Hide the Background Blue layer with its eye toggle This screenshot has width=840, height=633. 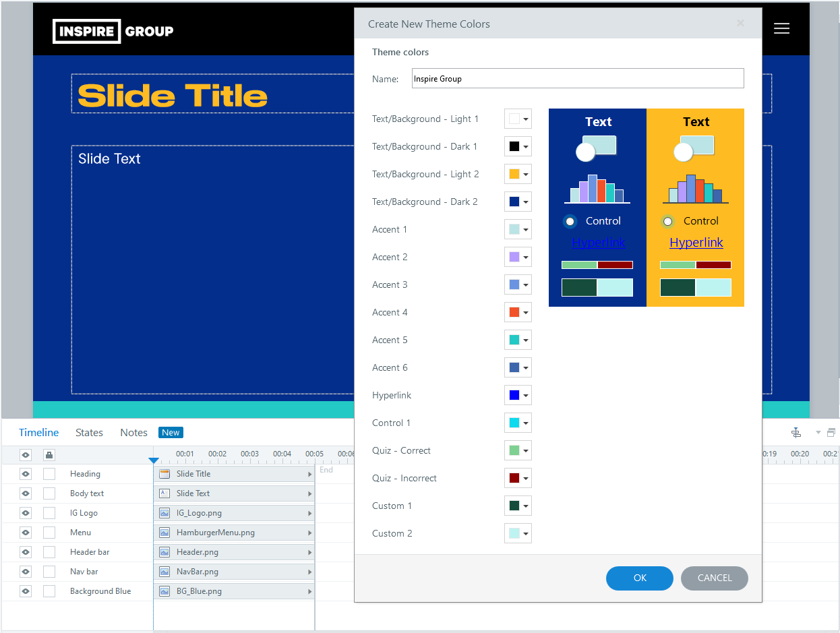[x=25, y=591]
